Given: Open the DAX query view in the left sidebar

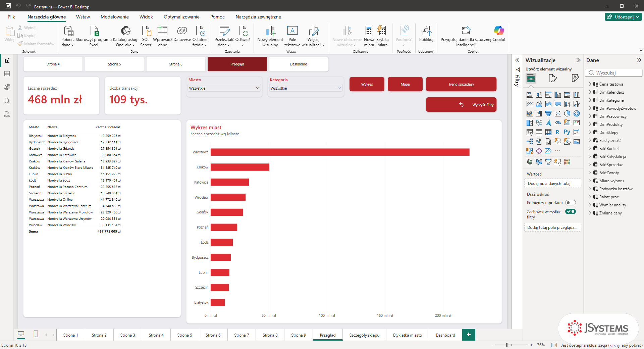Looking at the screenshot, I should 7,101.
